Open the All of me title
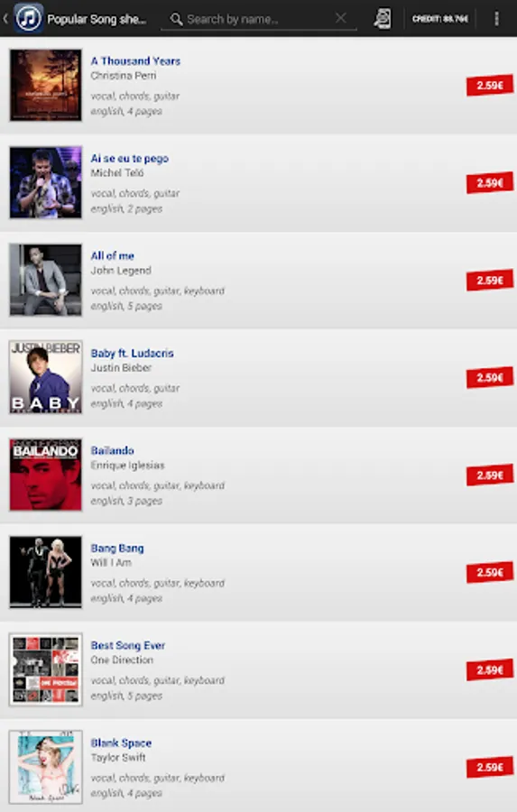 pyautogui.click(x=113, y=256)
